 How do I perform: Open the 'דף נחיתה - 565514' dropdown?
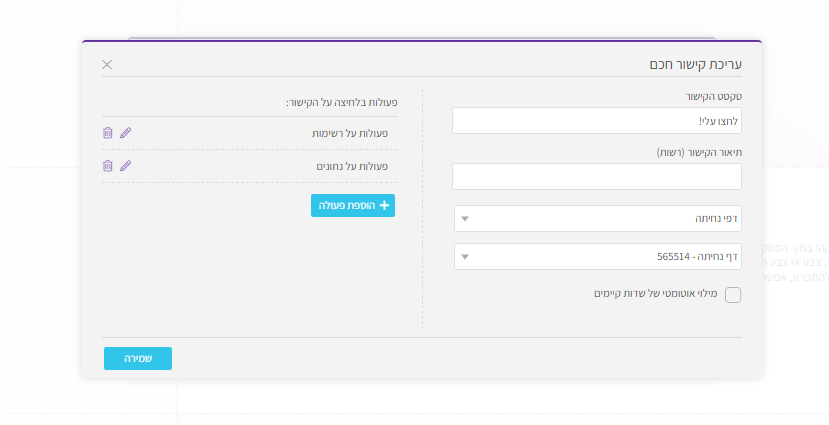(598, 256)
